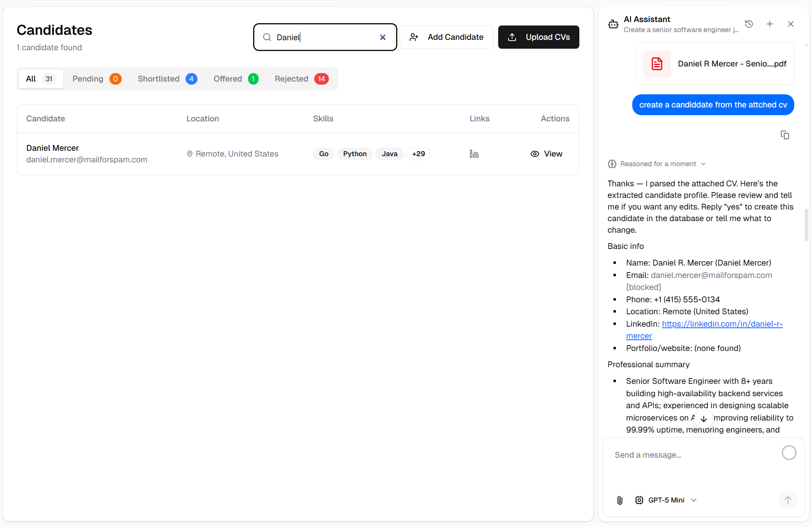Open the chat history clock icon
The image size is (812, 528).
coord(749,24)
